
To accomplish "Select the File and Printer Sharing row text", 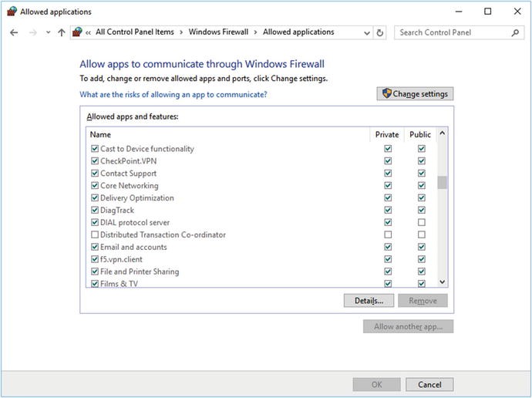I will [140, 272].
